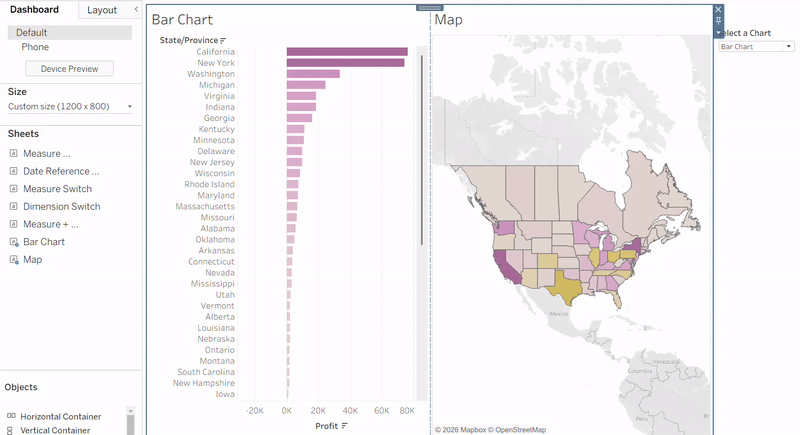Remove the selected container with X icon

718,9
